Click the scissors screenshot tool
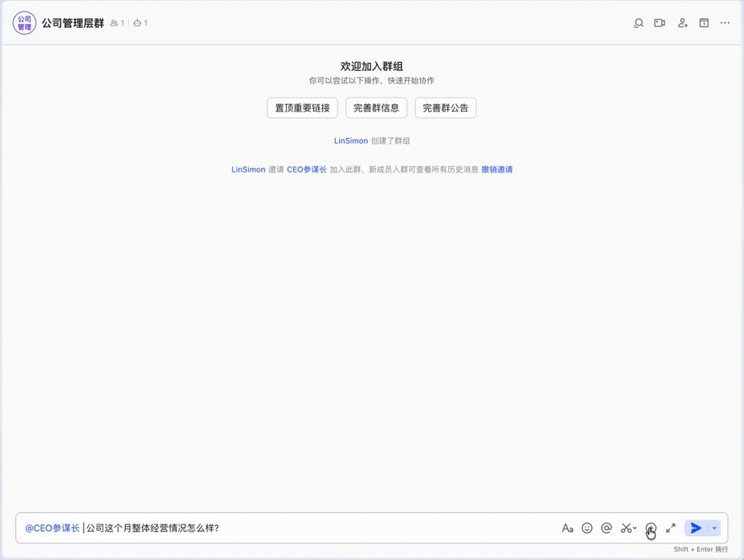Image resolution: width=744 pixels, height=560 pixels. 626,528
